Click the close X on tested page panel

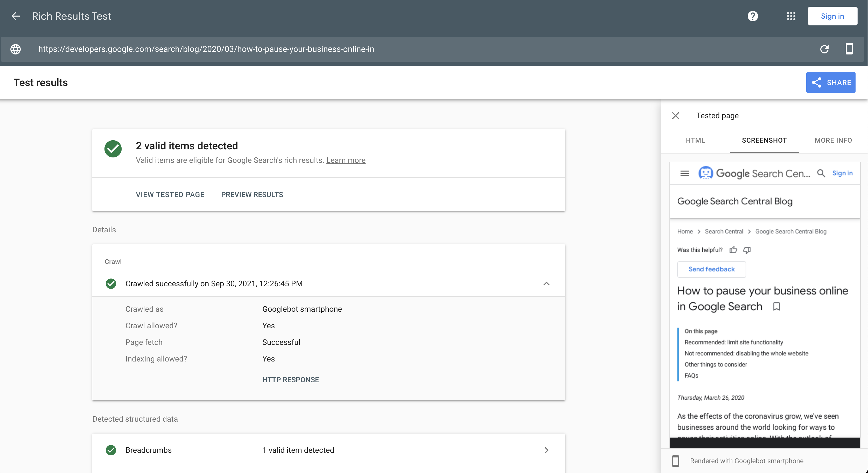(675, 115)
